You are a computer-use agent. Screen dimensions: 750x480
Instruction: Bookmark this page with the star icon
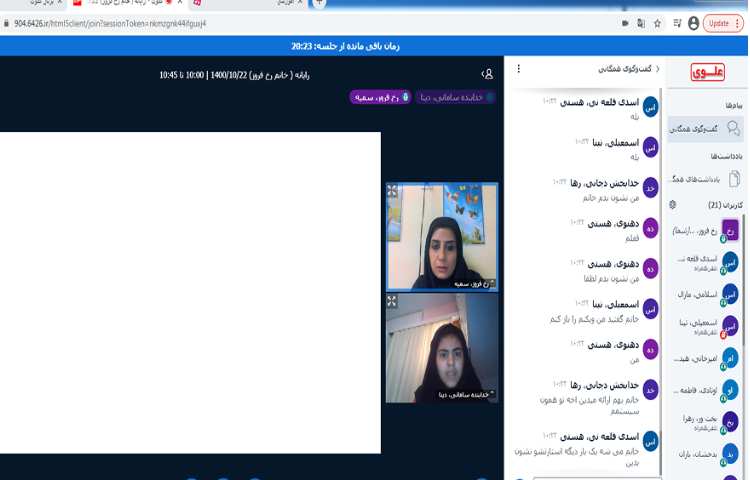(658, 23)
